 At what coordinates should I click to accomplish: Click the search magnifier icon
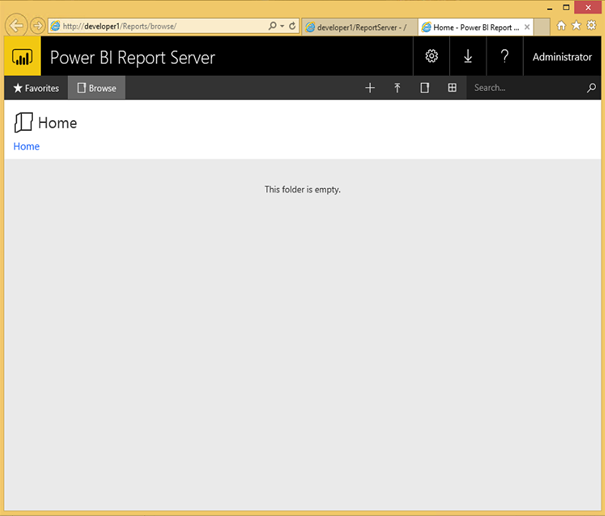coord(591,88)
